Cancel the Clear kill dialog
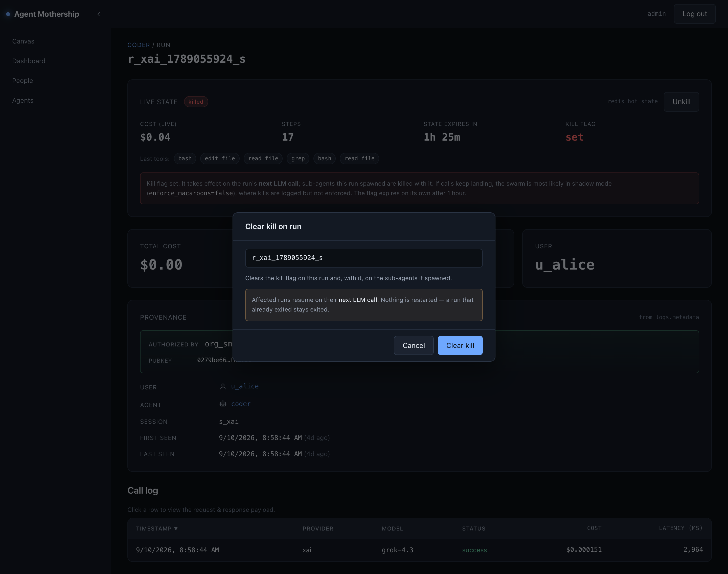 coord(414,345)
